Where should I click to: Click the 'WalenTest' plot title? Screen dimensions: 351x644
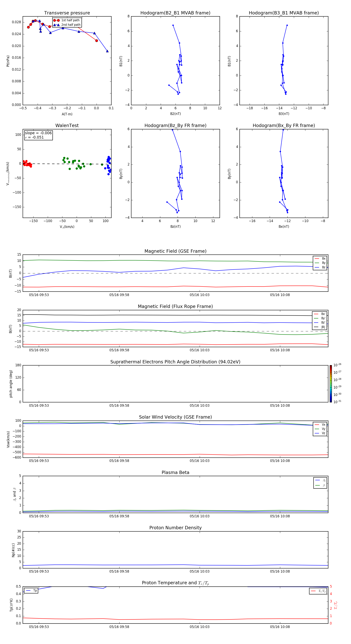click(67, 125)
